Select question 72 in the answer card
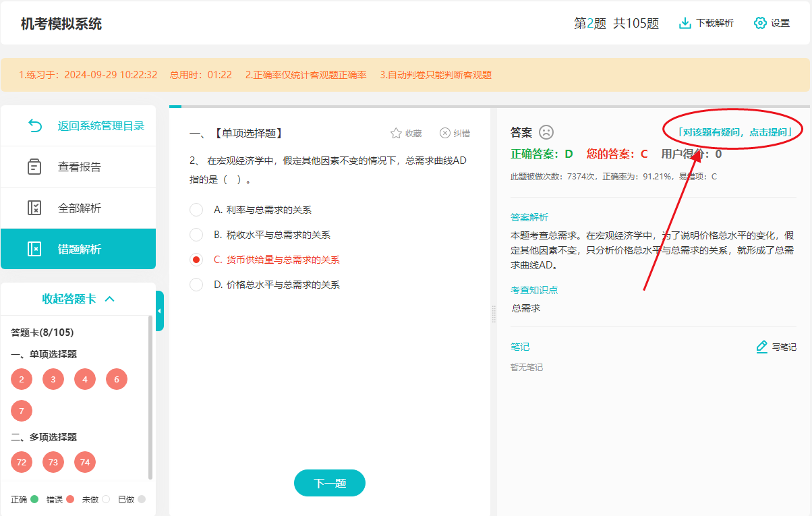The width and height of the screenshot is (812, 516). 21,462
